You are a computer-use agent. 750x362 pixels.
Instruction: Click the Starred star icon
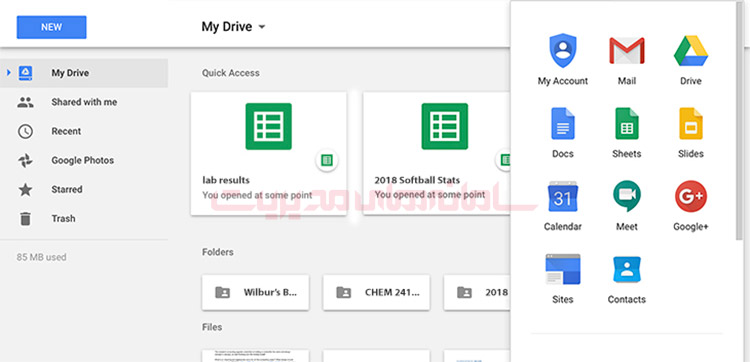[25, 189]
